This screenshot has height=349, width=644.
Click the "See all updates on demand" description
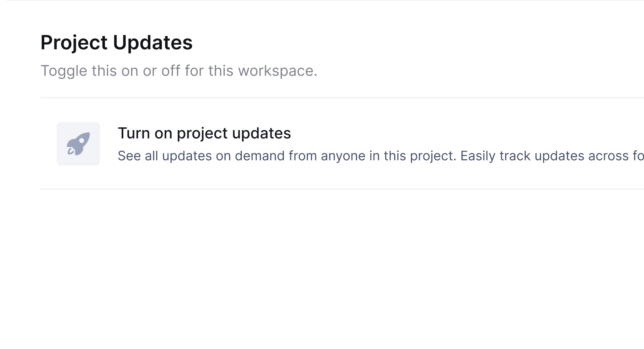click(x=287, y=156)
